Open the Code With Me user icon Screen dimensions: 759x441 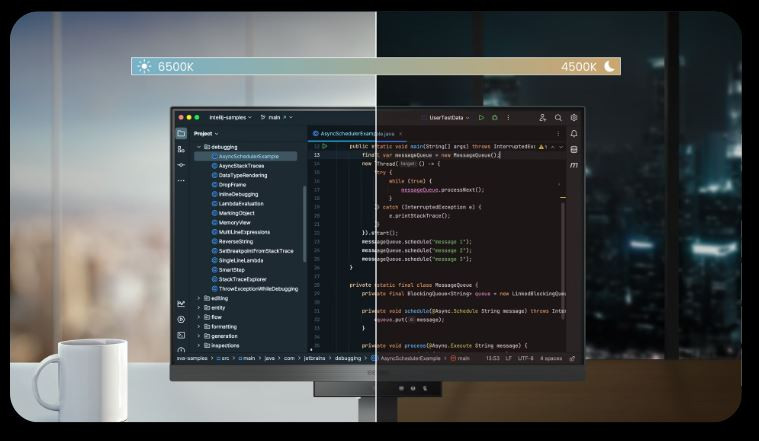click(x=542, y=117)
